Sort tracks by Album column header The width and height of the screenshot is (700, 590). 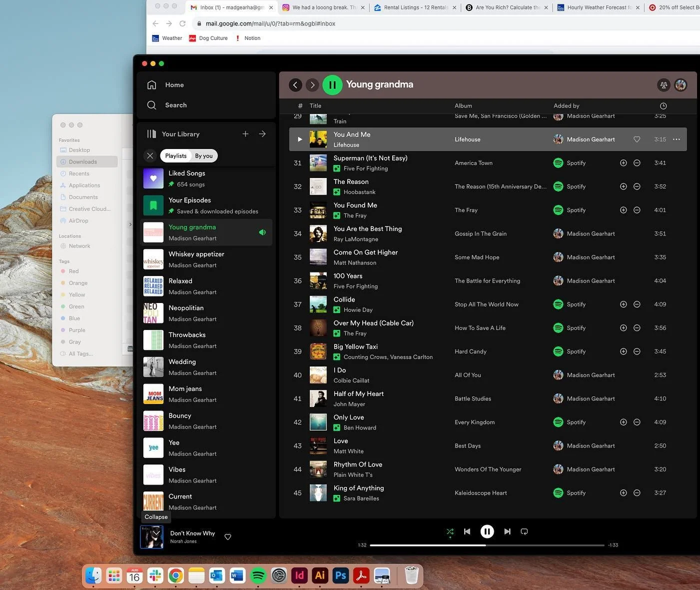[463, 106]
